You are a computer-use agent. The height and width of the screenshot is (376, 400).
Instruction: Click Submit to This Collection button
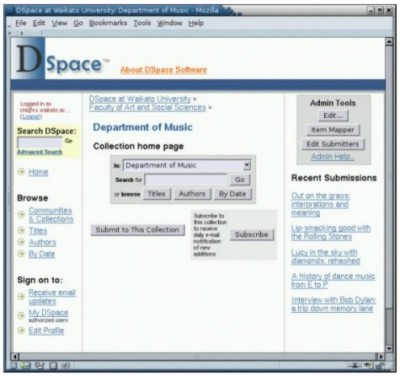click(x=138, y=230)
